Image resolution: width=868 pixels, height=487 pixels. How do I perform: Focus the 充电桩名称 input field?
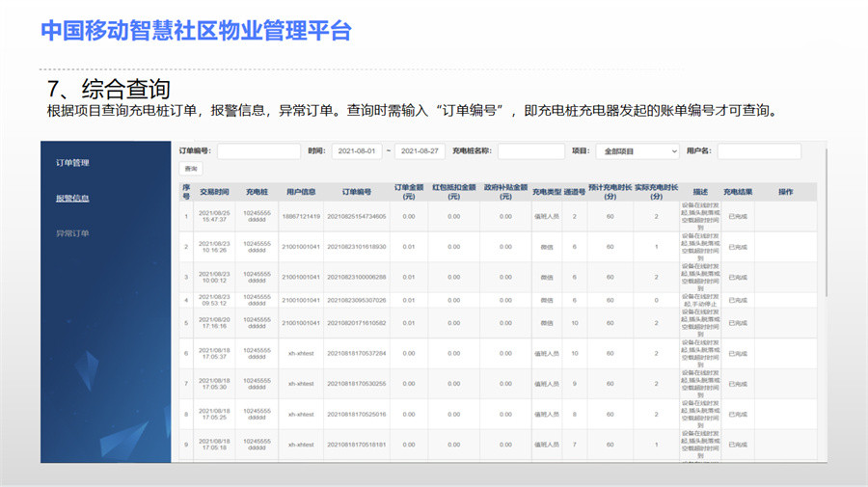530,151
